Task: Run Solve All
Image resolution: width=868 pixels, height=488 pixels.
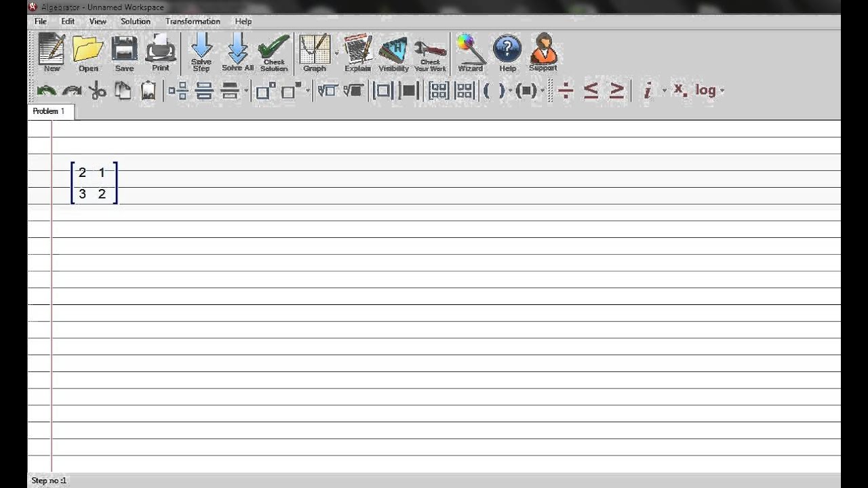Action: (237, 52)
